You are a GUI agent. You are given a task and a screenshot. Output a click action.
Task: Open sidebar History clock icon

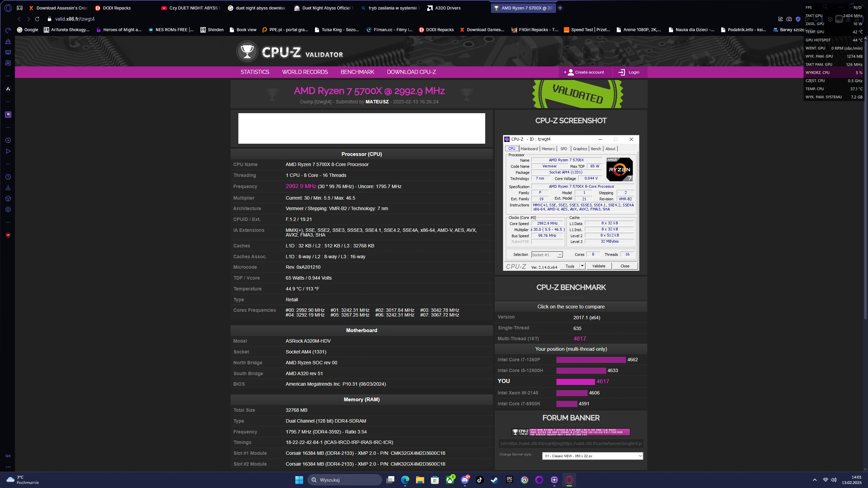(x=8, y=177)
